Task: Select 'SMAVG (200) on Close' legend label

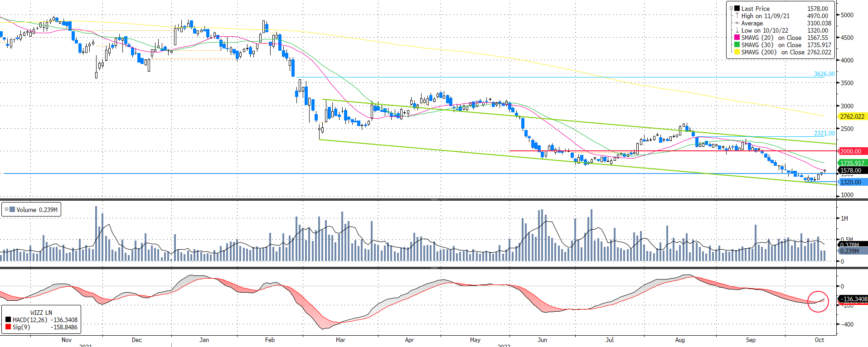Action: coord(773,52)
